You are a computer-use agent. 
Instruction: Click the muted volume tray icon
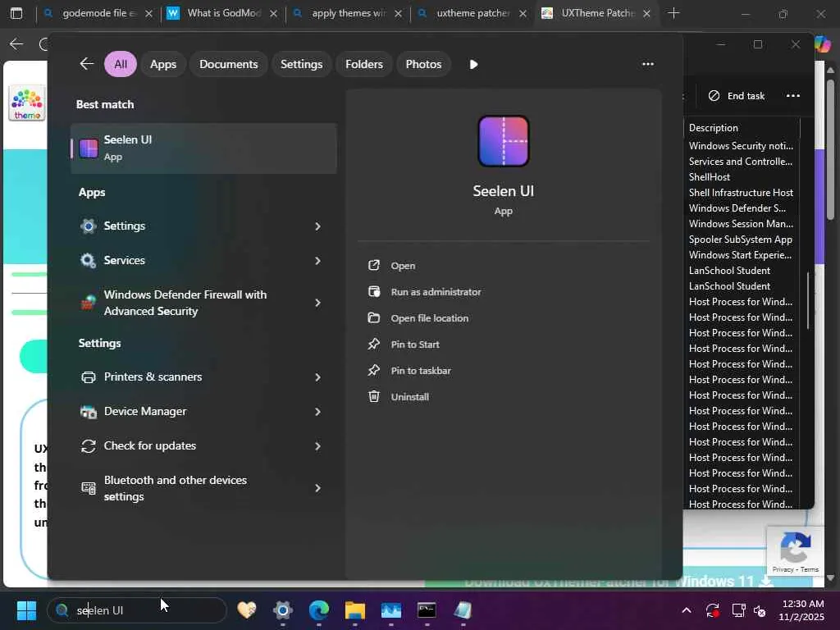tap(760, 610)
